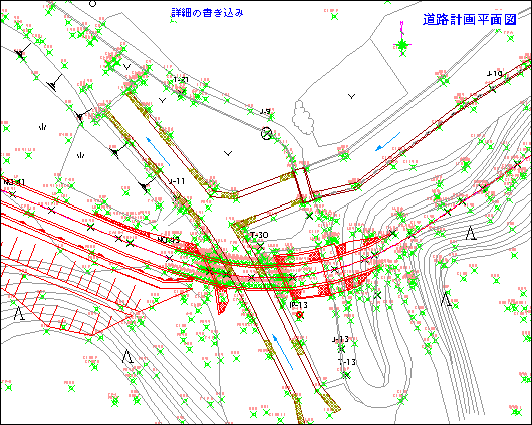Select the J-11 point label

[177, 181]
